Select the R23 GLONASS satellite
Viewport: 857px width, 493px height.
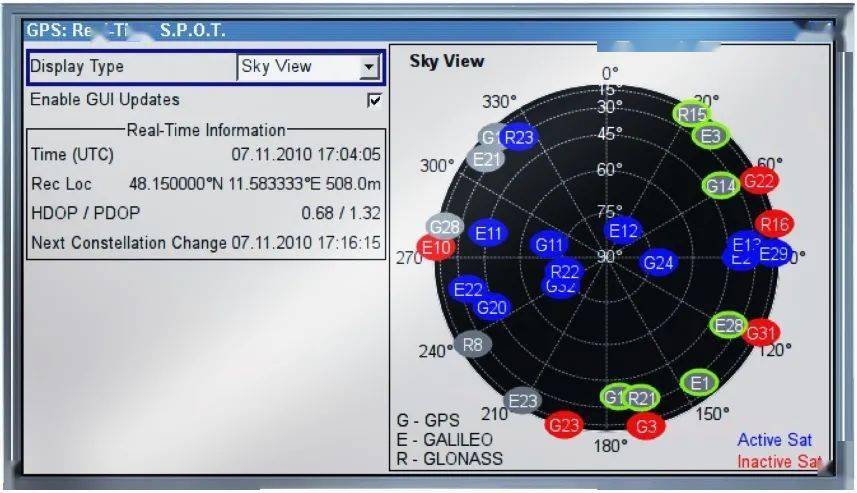click(x=519, y=138)
